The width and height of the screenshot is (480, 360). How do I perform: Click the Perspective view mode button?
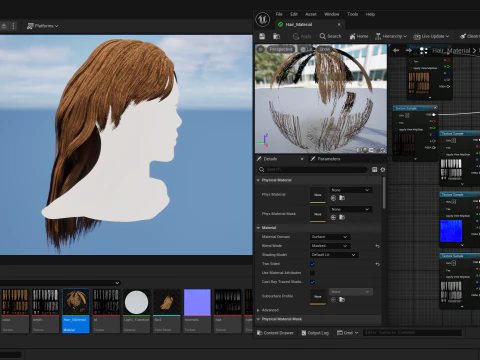coord(281,49)
